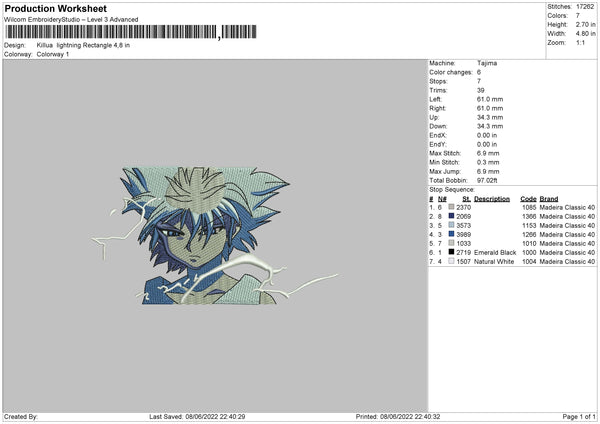600x424 pixels.
Task: Click the Wilcom EmbroideryStudio subtitle text
Action: tap(71, 20)
